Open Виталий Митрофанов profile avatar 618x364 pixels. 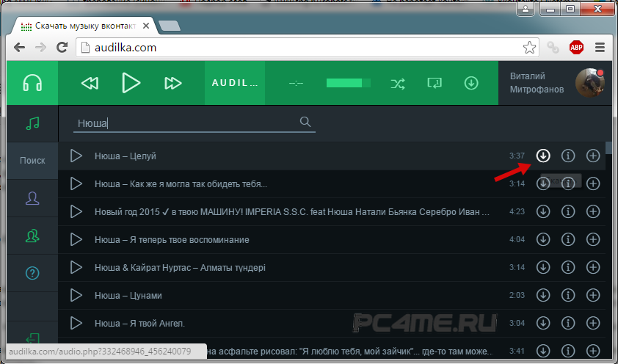pos(589,83)
